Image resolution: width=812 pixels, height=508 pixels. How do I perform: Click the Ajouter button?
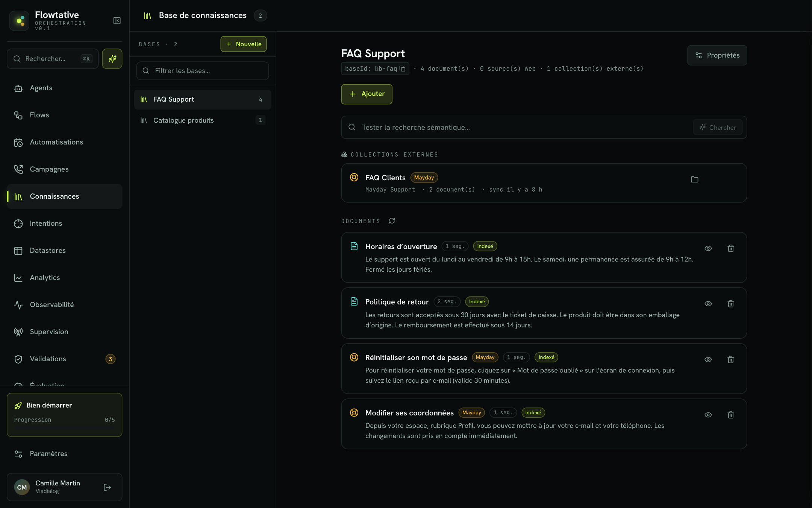(367, 94)
